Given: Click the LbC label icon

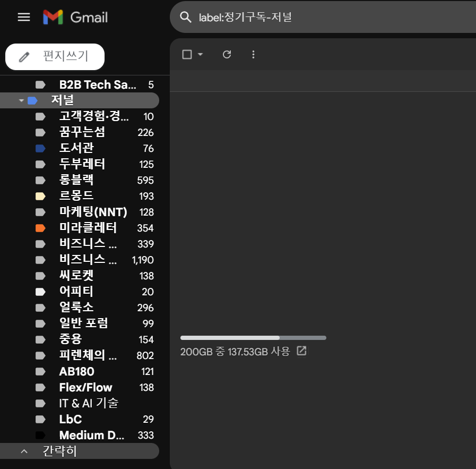Looking at the screenshot, I should (x=40, y=419).
